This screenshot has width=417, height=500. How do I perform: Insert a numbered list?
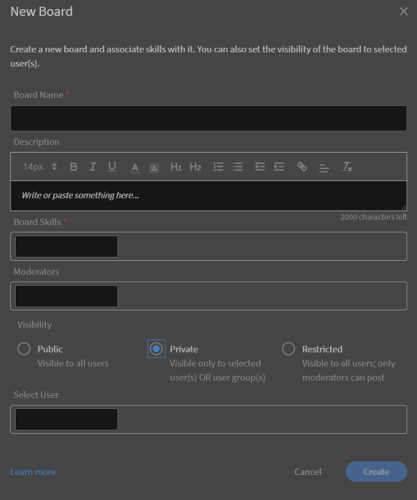click(x=218, y=167)
